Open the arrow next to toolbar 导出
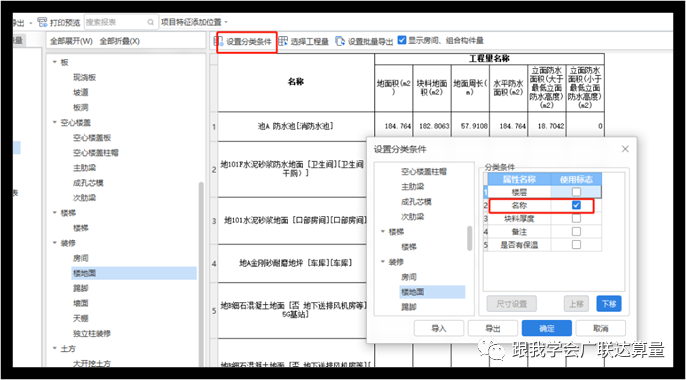This screenshot has height=380, width=686. pos(31,23)
